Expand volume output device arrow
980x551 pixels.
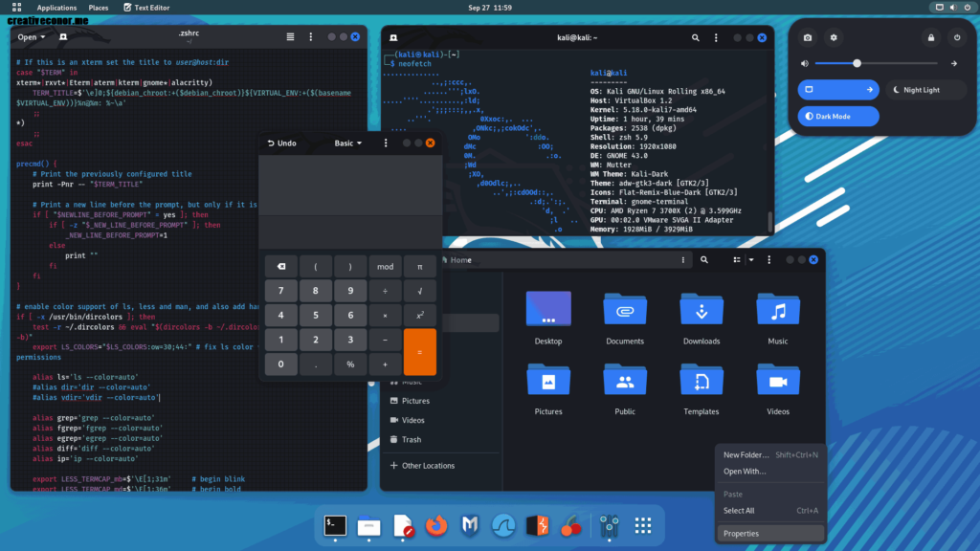(x=954, y=63)
